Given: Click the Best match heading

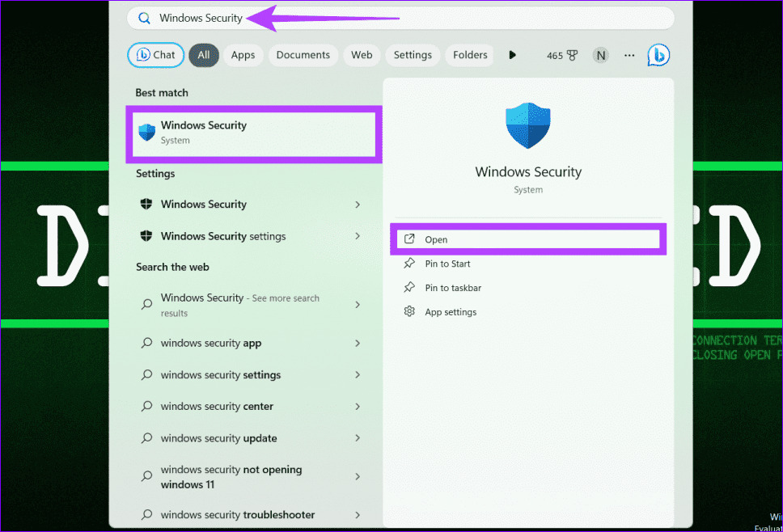Looking at the screenshot, I should (162, 93).
